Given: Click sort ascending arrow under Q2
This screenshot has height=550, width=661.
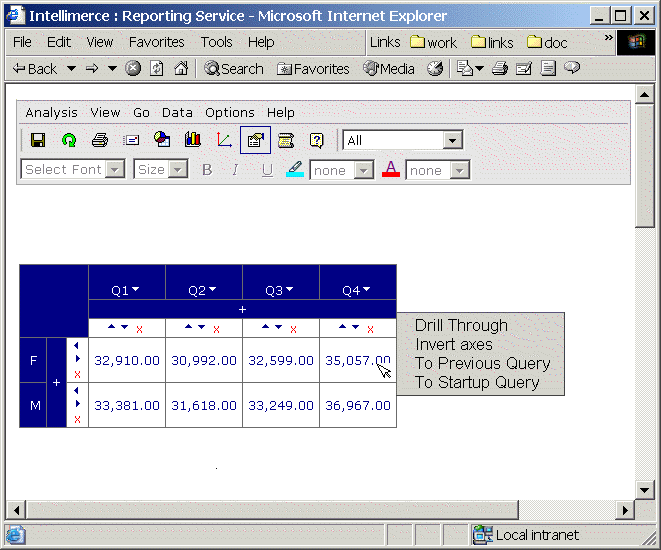Looking at the screenshot, I should click(x=188, y=326).
